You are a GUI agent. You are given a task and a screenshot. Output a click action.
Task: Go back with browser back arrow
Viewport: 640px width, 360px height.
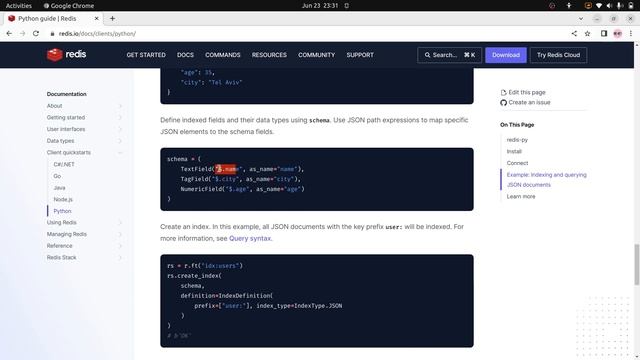coord(9,33)
